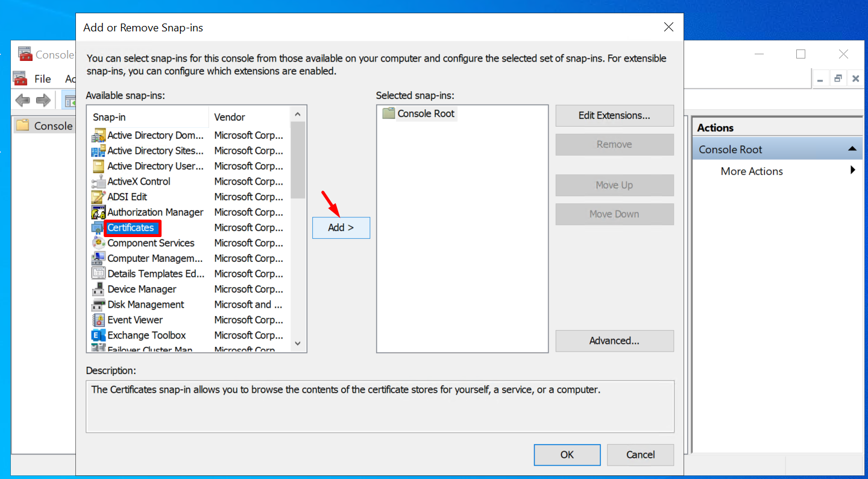Click the Event Viewer snap-in icon
The height and width of the screenshot is (479, 868).
pyautogui.click(x=98, y=320)
